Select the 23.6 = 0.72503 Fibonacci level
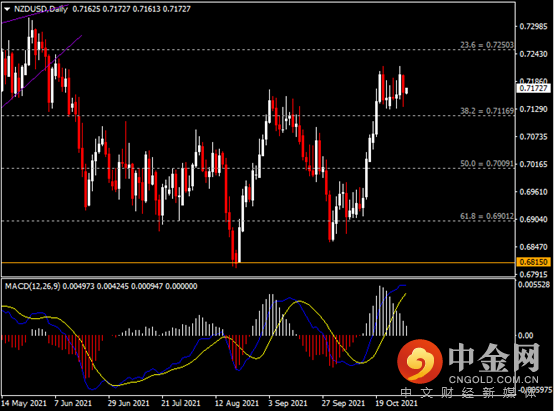The height and width of the screenshot is (411, 554). pos(487,45)
